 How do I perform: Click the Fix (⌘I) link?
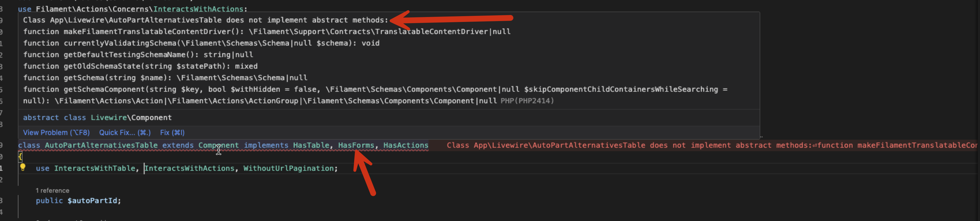[x=172, y=132]
